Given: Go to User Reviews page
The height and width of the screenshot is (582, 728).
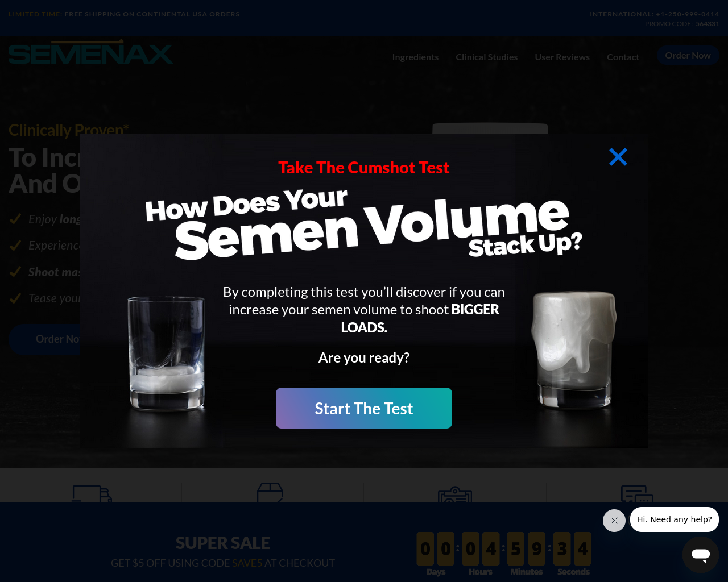Looking at the screenshot, I should coord(562,57).
